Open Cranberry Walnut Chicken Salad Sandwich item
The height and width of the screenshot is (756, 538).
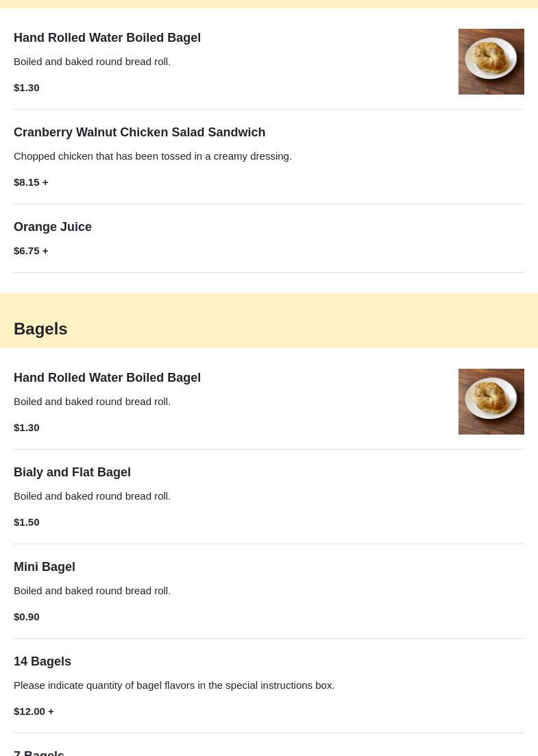click(x=139, y=132)
